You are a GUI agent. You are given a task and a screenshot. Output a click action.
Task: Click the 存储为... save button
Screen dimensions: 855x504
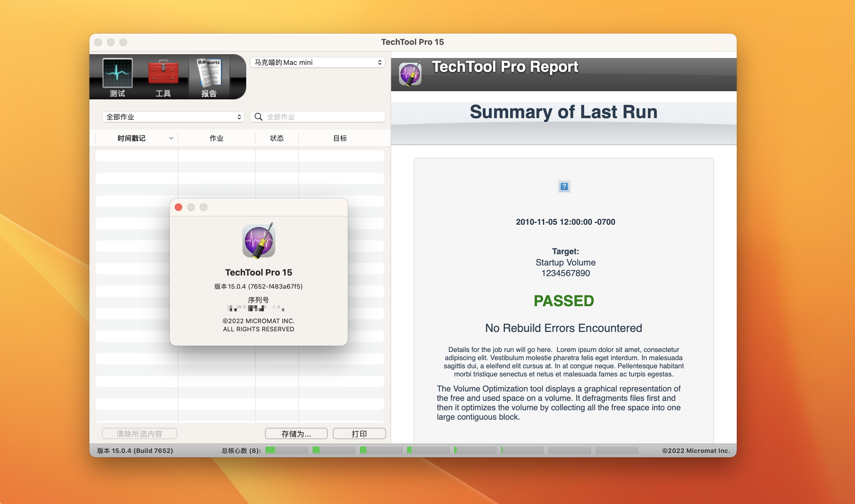[x=296, y=434]
